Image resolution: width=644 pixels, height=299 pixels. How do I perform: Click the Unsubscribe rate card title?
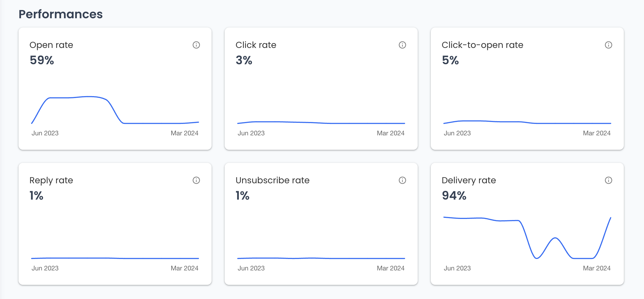[x=272, y=180]
